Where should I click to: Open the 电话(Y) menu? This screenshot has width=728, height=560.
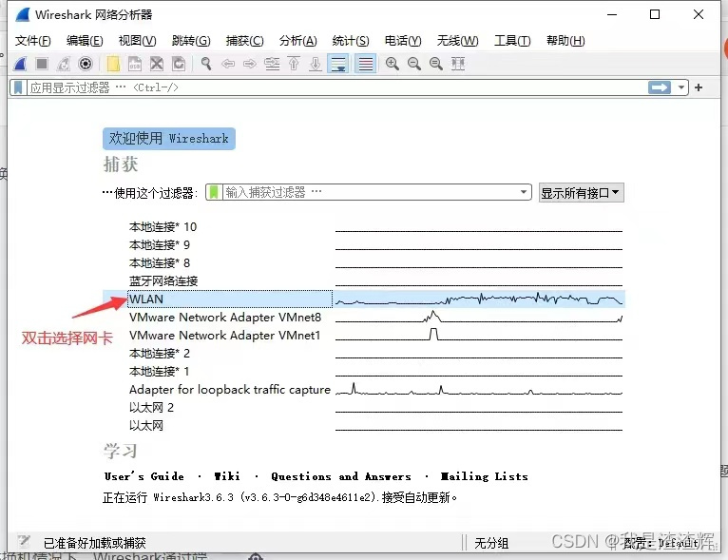click(403, 41)
